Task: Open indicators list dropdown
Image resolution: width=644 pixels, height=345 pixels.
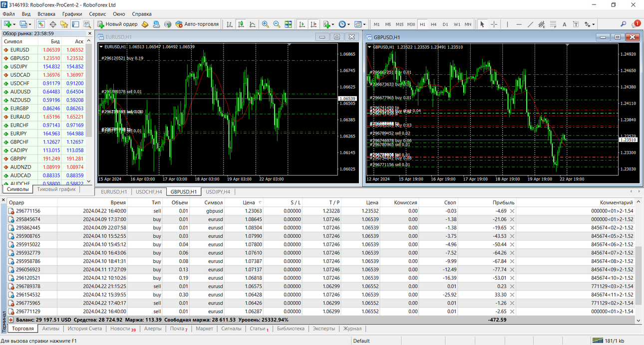Action: pos(328,24)
